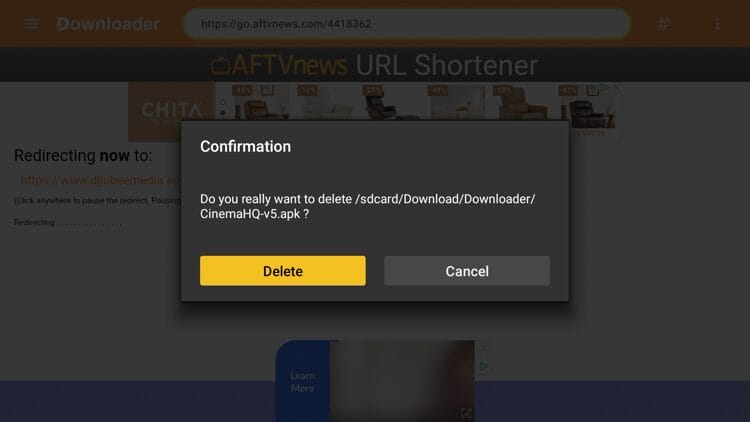Confirm with the Delete button
This screenshot has height=422, width=750.
(283, 271)
